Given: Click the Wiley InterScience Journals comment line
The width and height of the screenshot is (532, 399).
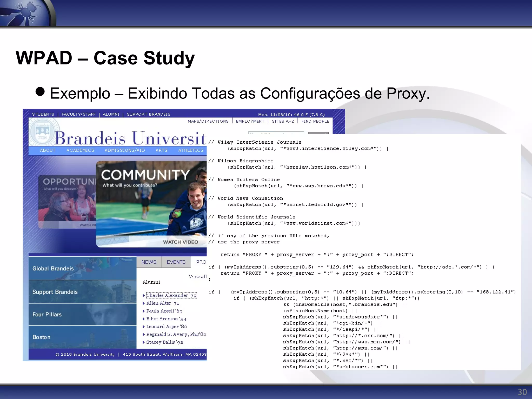Looking at the screenshot, I should click(255, 142).
